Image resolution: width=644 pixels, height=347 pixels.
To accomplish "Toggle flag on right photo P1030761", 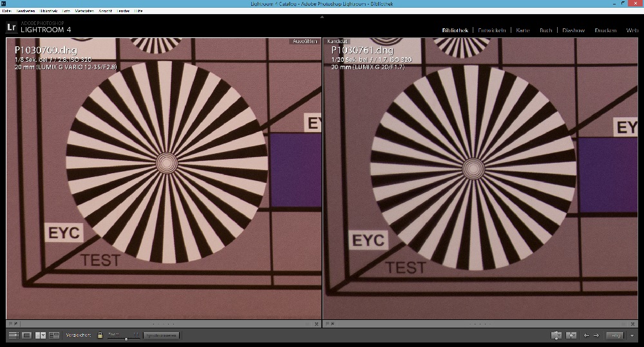I will coord(328,324).
